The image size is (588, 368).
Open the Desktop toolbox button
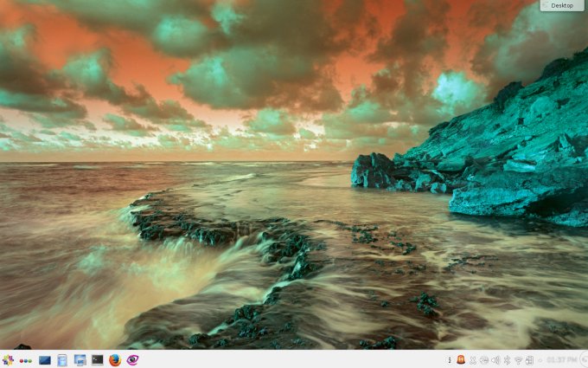tap(562, 5)
